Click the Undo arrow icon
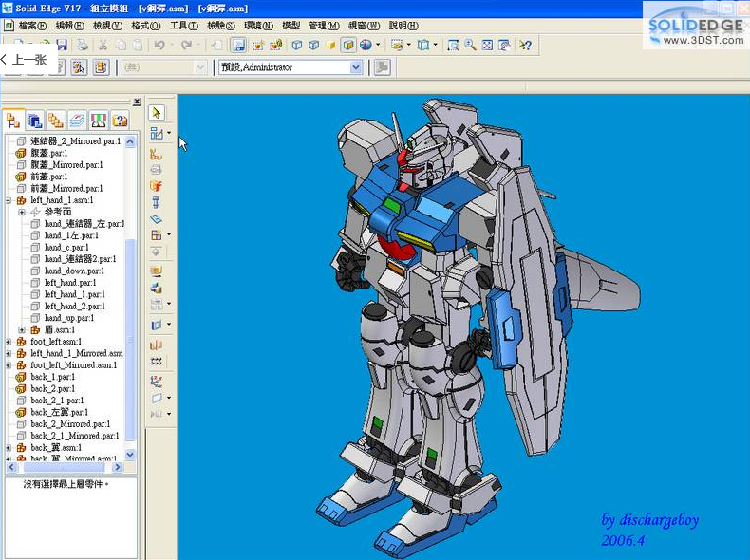This screenshot has width=750, height=560. coord(159,45)
